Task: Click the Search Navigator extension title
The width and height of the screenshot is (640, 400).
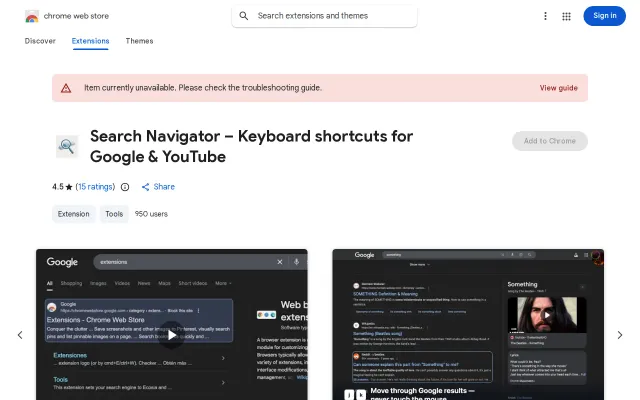Action: [251, 146]
